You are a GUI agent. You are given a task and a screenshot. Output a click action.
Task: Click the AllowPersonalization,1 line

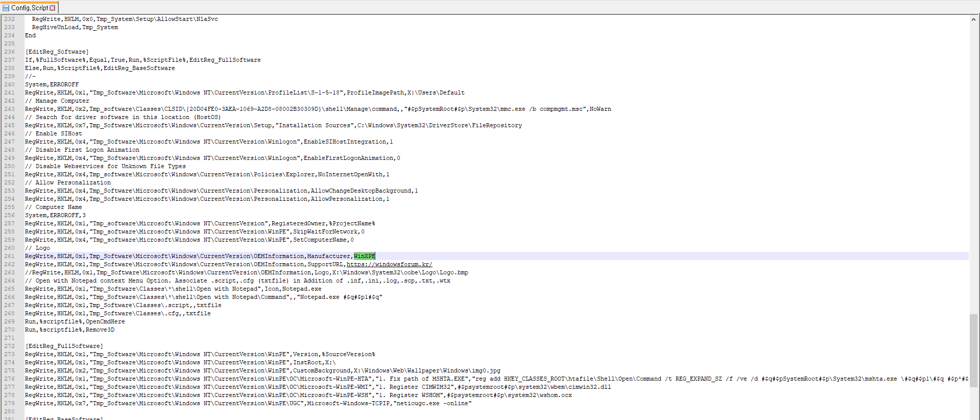click(x=207, y=199)
